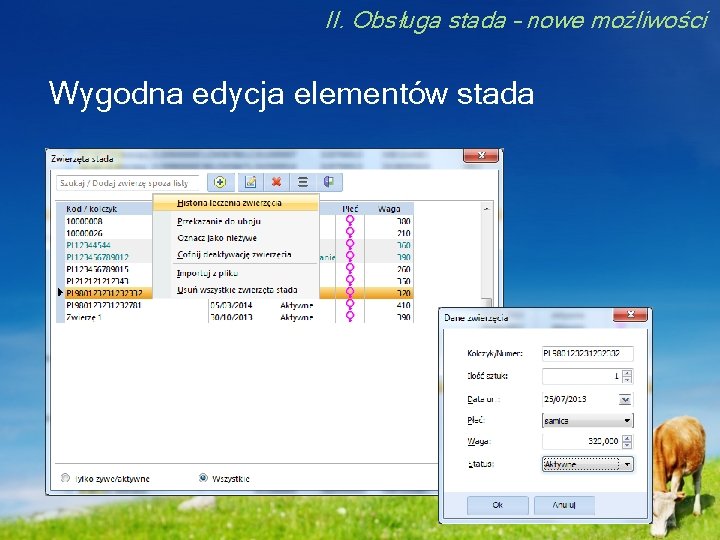Click the Ilość sztuk number field
Image resolution: width=720 pixels, height=540 pixels.
582,376
